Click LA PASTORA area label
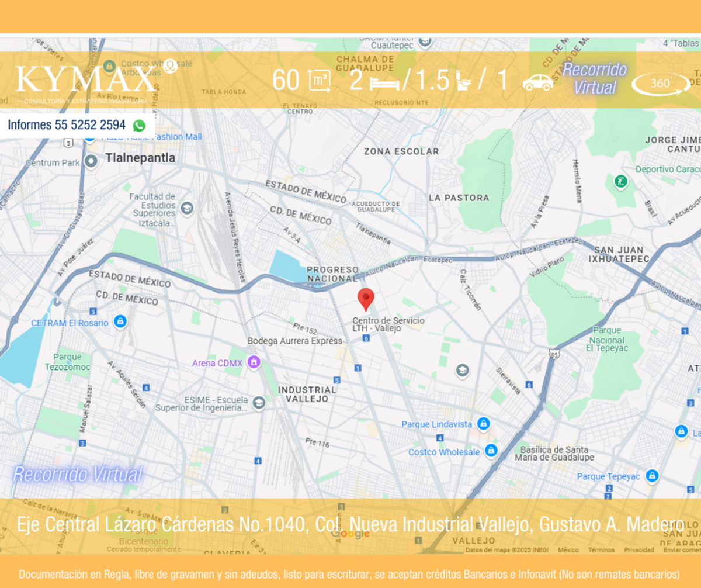 [459, 198]
